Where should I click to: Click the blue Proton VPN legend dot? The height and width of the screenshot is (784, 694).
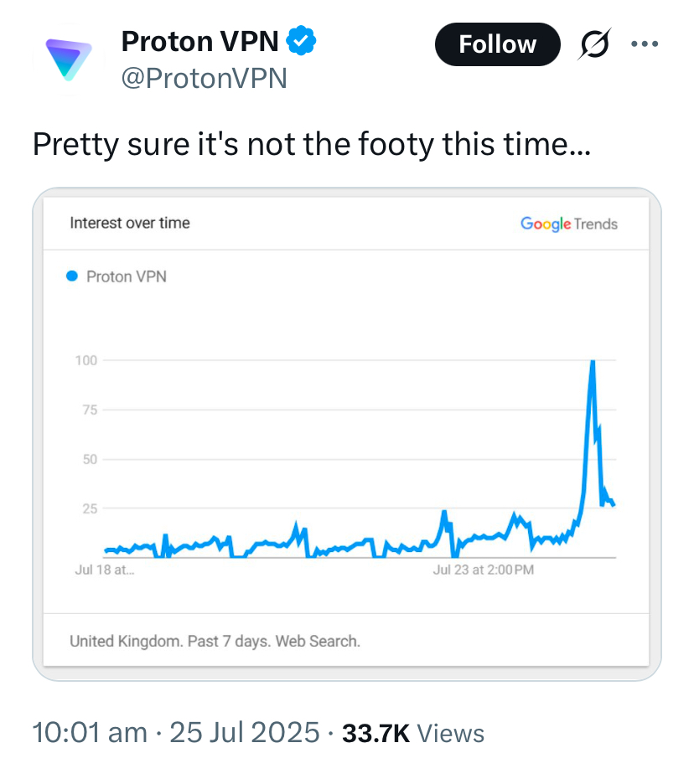coord(71,276)
